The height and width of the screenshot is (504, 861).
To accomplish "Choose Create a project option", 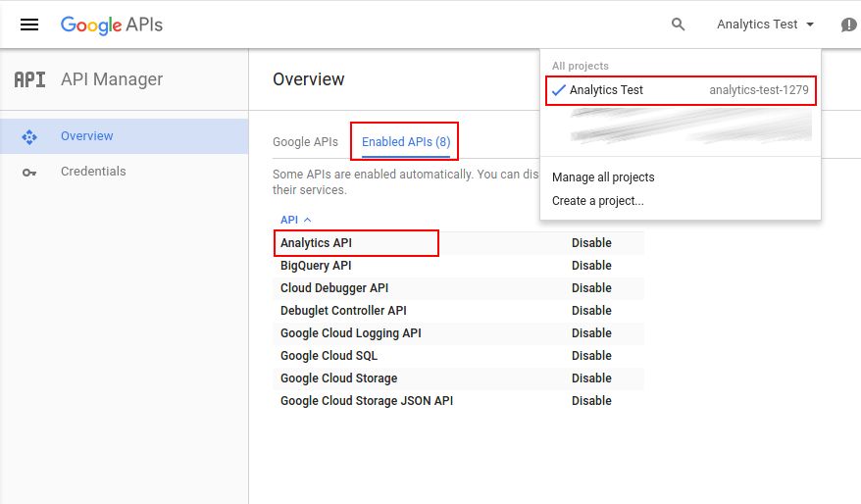I will (598, 201).
